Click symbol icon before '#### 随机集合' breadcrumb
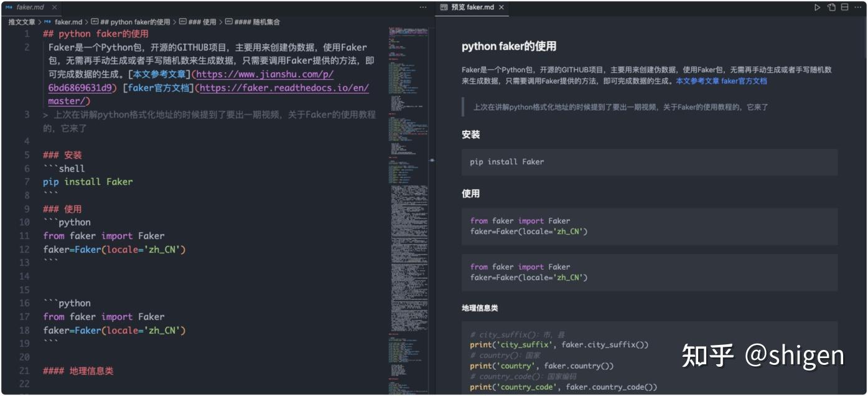This screenshot has height=396, width=868. (228, 22)
